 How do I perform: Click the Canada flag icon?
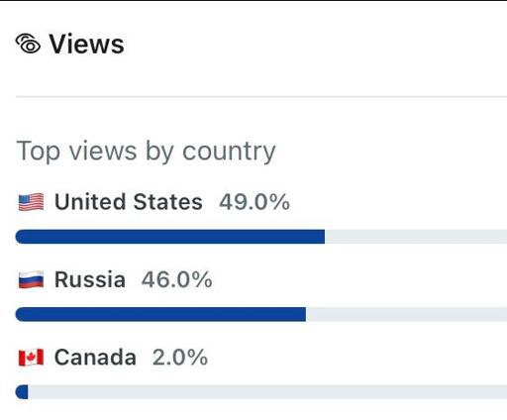coord(31,358)
